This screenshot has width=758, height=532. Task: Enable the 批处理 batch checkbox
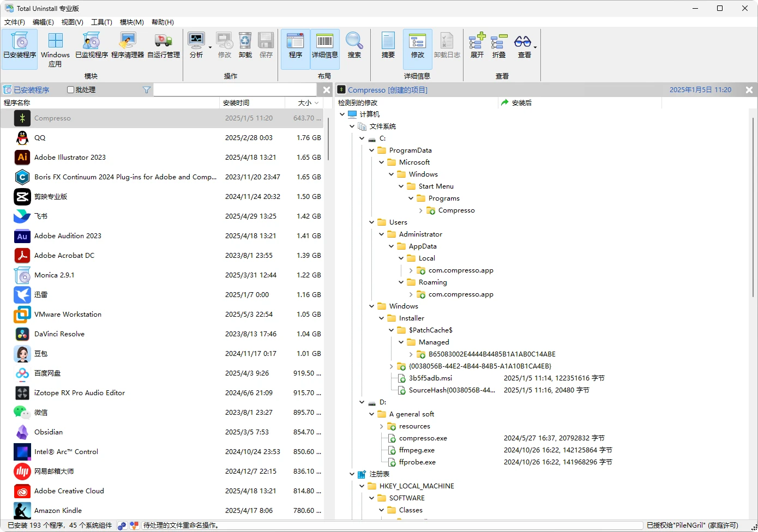(x=70, y=90)
